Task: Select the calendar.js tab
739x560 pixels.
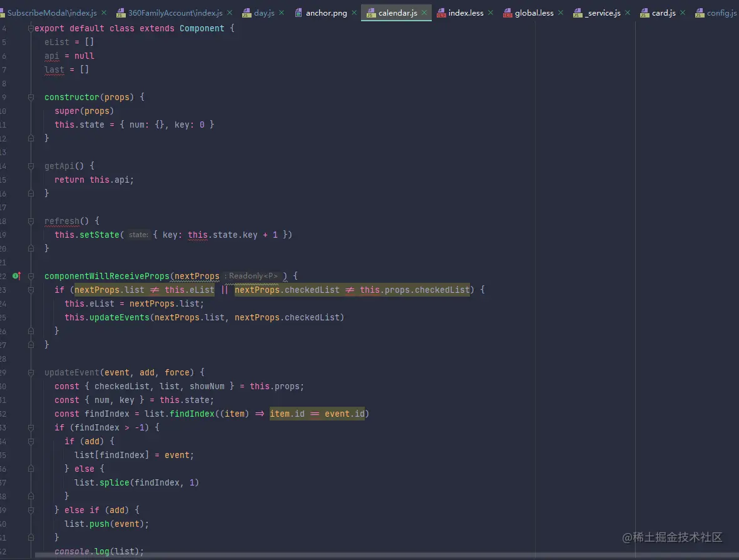Action: [397, 13]
